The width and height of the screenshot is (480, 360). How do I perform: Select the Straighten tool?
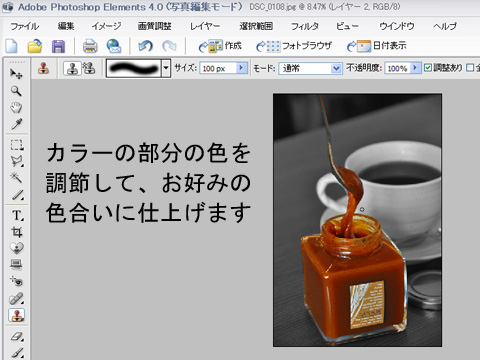click(16, 264)
